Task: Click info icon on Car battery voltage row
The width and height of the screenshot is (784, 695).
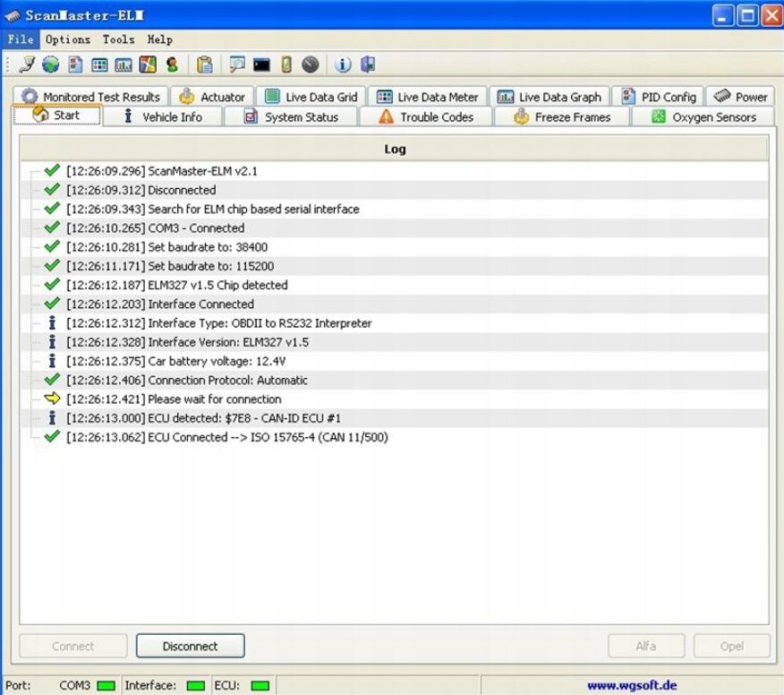Action: click(52, 361)
